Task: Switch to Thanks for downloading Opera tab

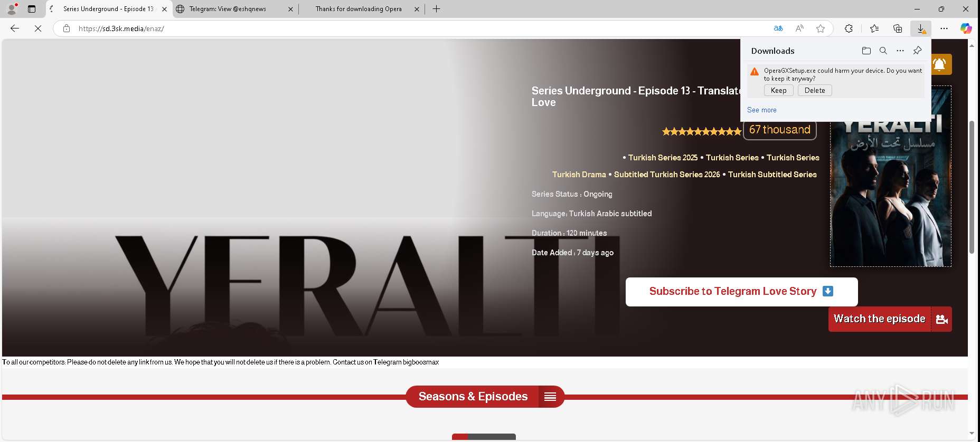Action: click(x=362, y=9)
